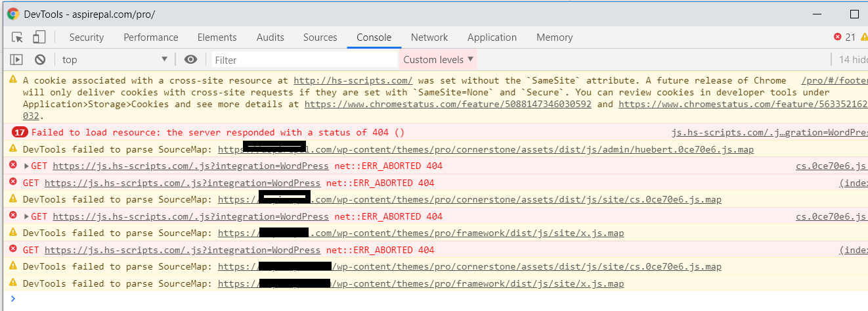Viewport: 868px width, 311px height.
Task: Open the huebert.0ce70e6.js.map source map link
Action: click(x=486, y=149)
